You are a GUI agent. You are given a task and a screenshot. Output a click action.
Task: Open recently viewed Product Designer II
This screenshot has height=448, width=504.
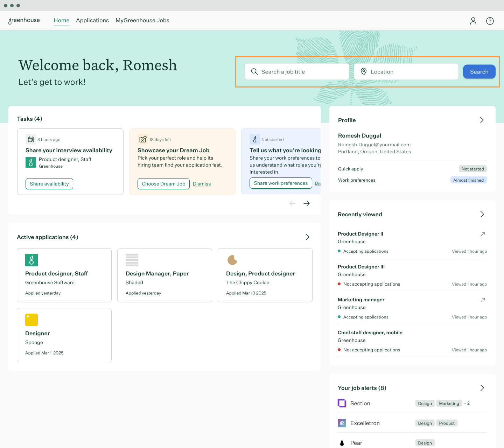click(360, 234)
